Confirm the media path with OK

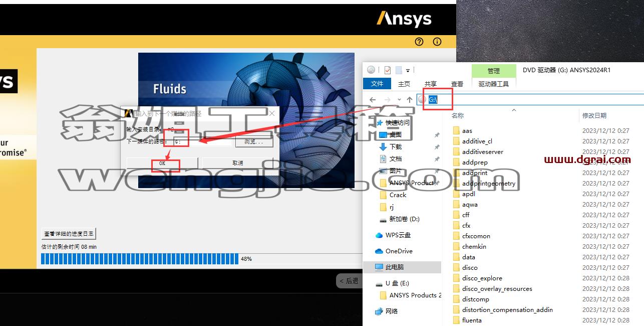(162, 163)
